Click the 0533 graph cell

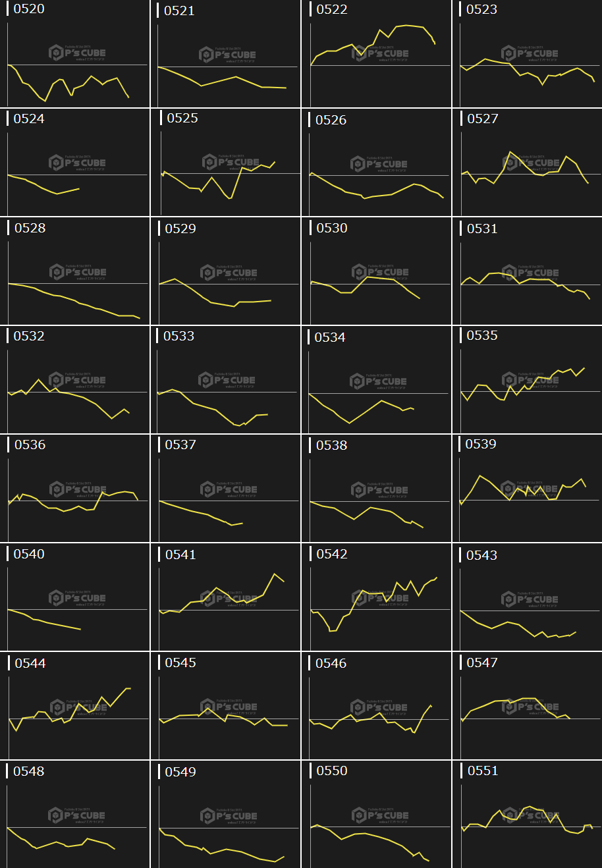(x=226, y=380)
